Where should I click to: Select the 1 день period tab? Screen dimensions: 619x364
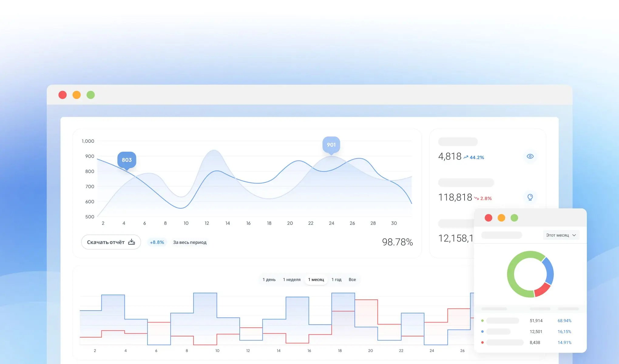pyautogui.click(x=269, y=280)
